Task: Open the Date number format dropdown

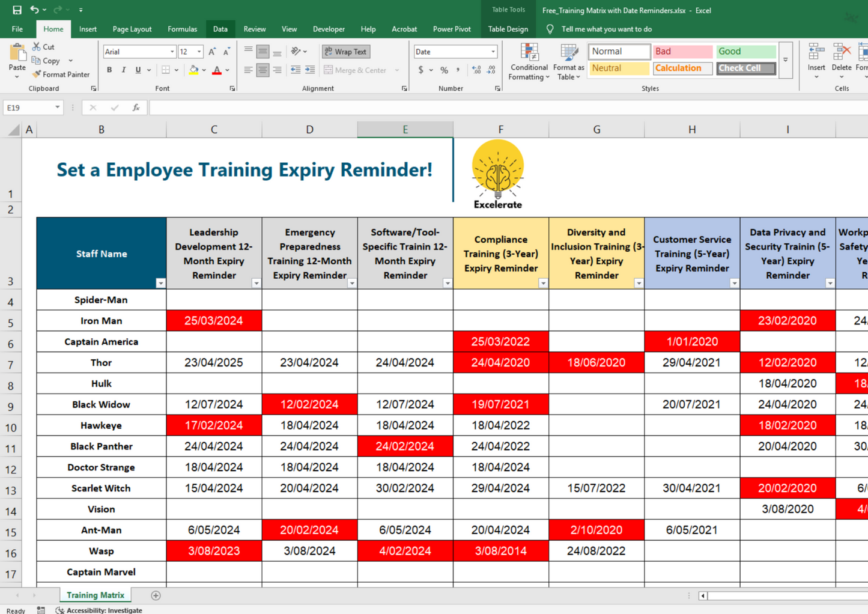Action: [x=493, y=52]
